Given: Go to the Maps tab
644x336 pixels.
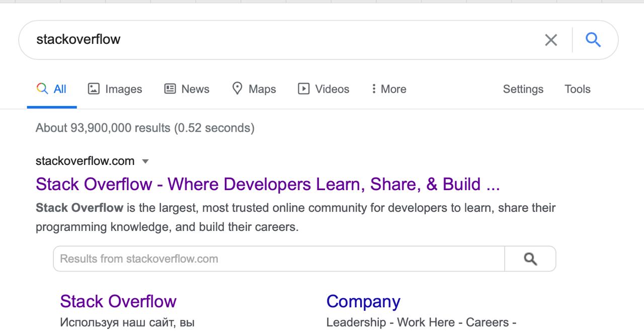Looking at the screenshot, I should [254, 89].
